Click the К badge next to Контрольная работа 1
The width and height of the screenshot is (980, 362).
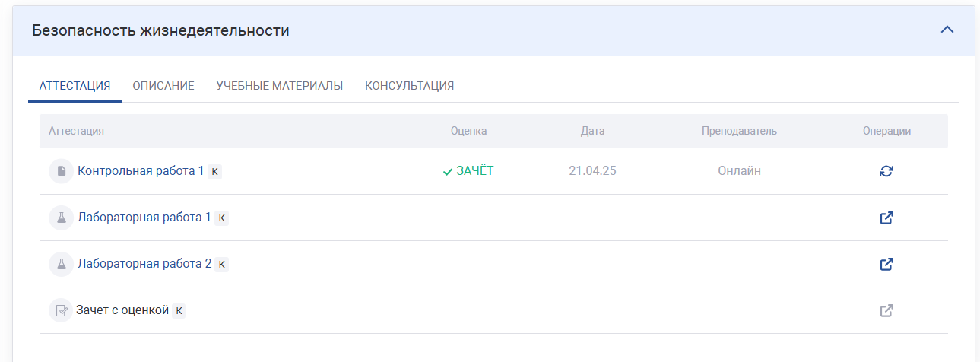coord(215,172)
